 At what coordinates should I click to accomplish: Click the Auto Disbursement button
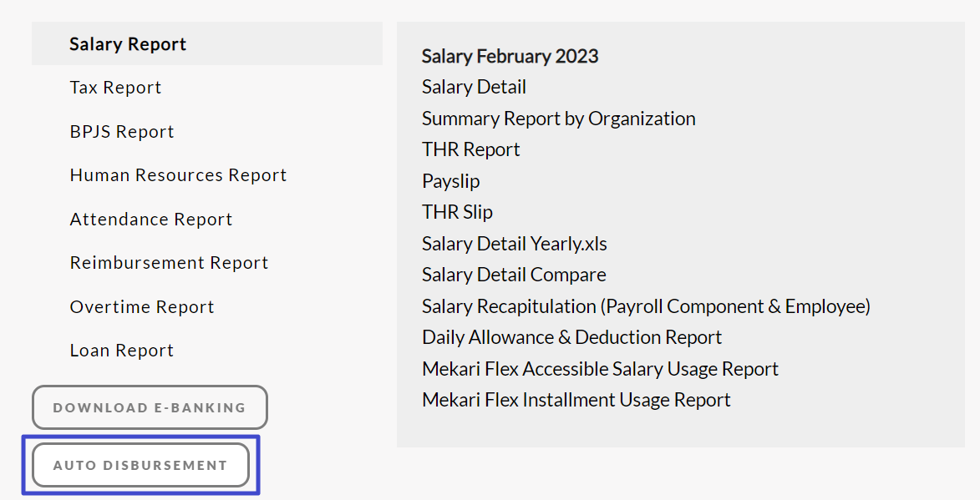pyautogui.click(x=140, y=465)
